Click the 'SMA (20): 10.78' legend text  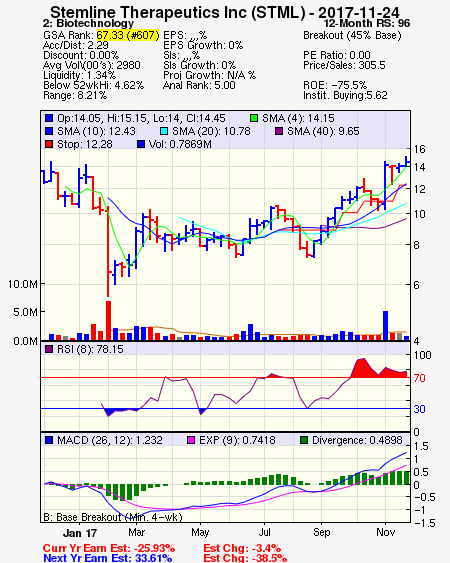point(211,131)
